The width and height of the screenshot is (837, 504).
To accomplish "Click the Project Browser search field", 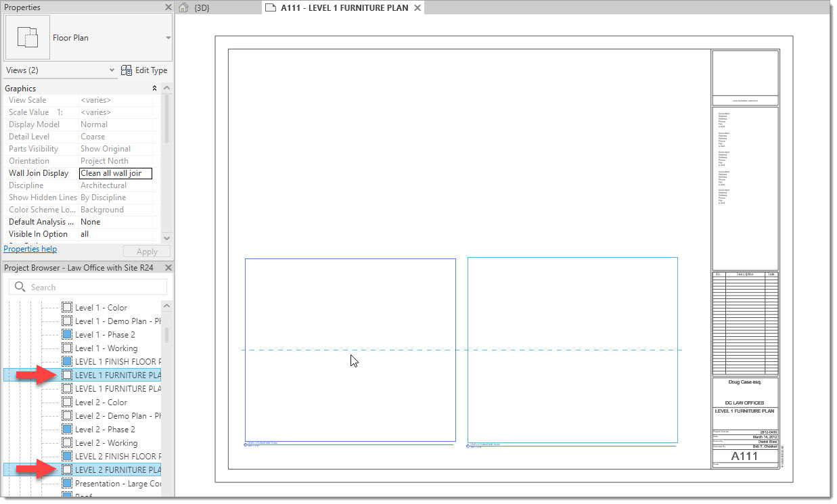I will coord(95,287).
